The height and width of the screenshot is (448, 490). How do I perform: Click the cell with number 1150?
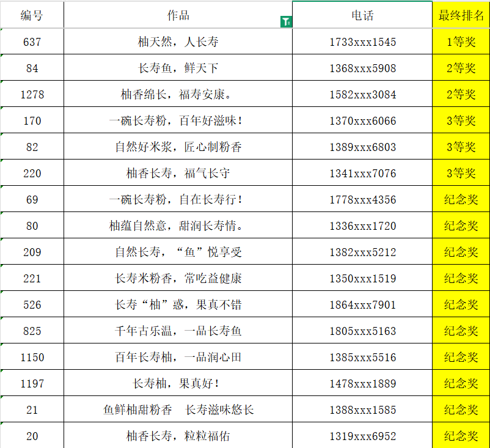(32, 357)
